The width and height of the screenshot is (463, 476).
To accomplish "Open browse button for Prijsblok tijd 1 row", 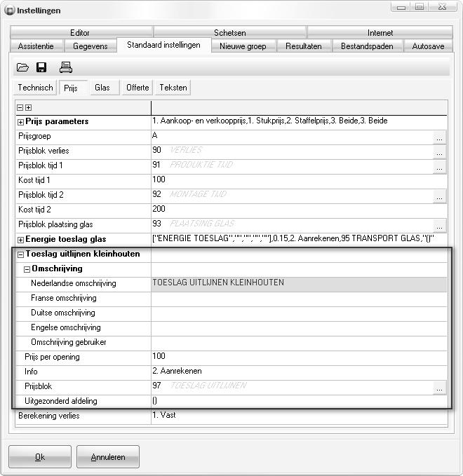I will coord(439,167).
